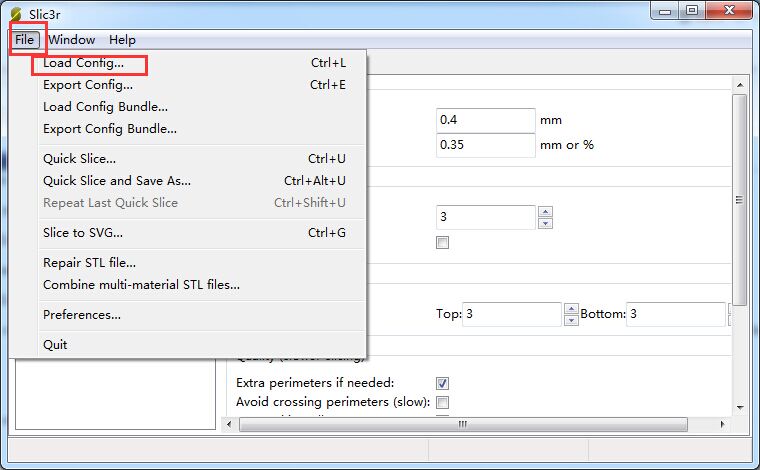Image resolution: width=760 pixels, height=470 pixels.
Task: Click the Top solid layers field
Action: 512,314
